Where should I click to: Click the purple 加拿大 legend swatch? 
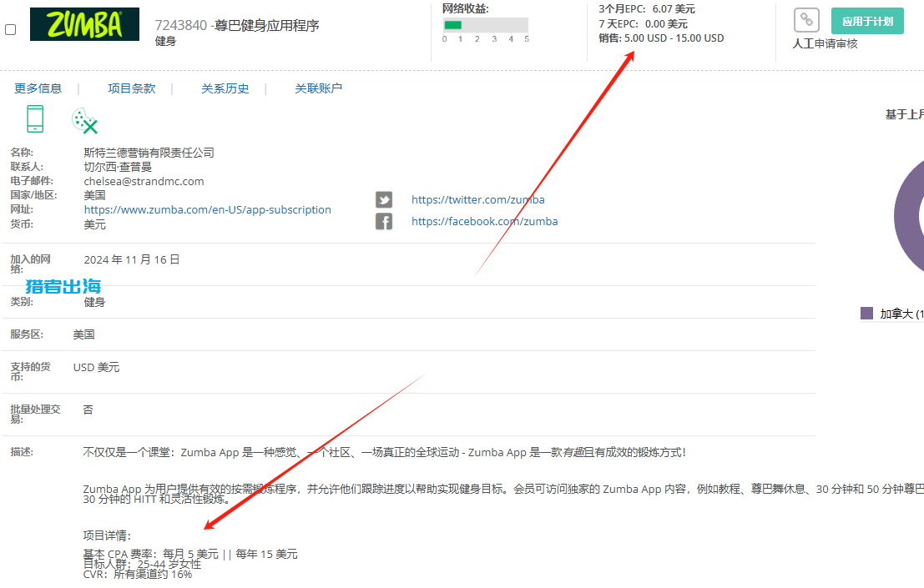pos(867,313)
